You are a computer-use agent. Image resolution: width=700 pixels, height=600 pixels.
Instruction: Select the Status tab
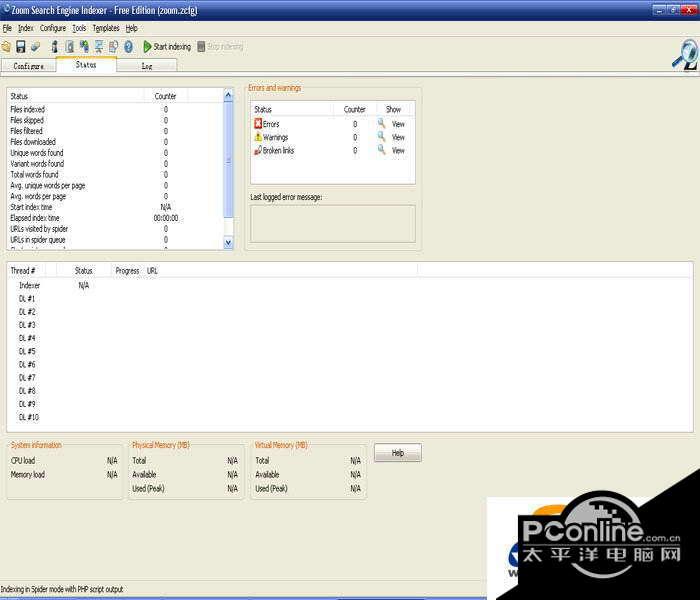86,65
